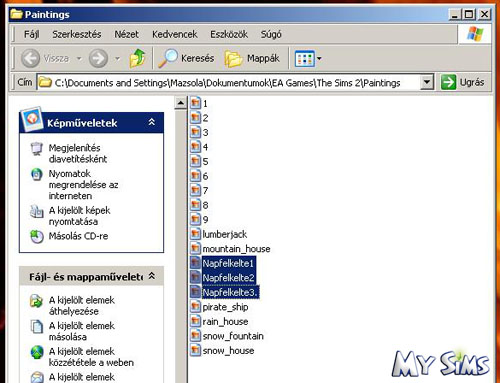500x383 pixels.
Task: Click the icon of file 6
Action: point(196,176)
